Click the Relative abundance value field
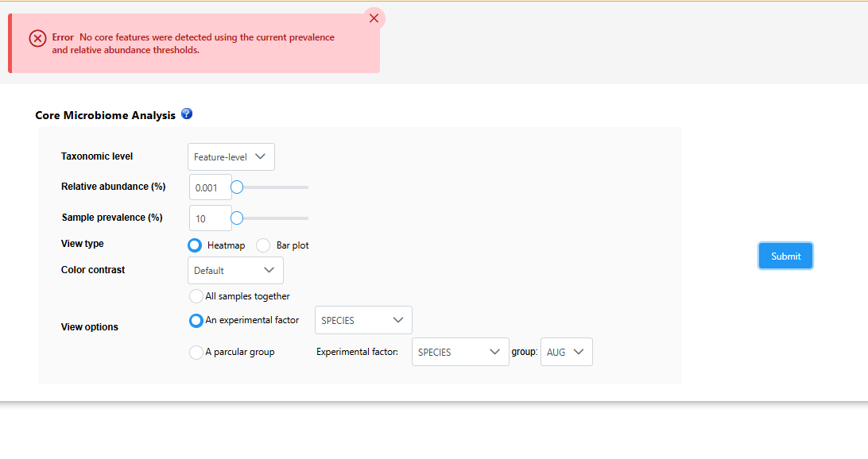This screenshot has height=459, width=868. coord(210,188)
